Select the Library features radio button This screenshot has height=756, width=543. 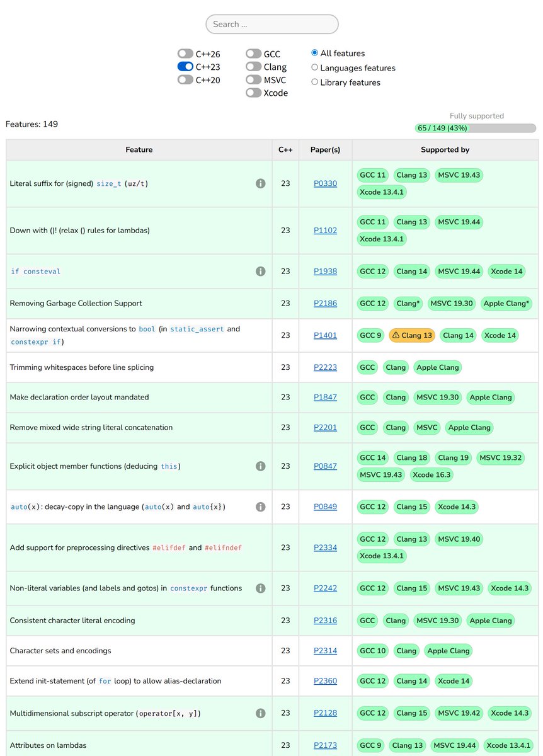coord(314,82)
